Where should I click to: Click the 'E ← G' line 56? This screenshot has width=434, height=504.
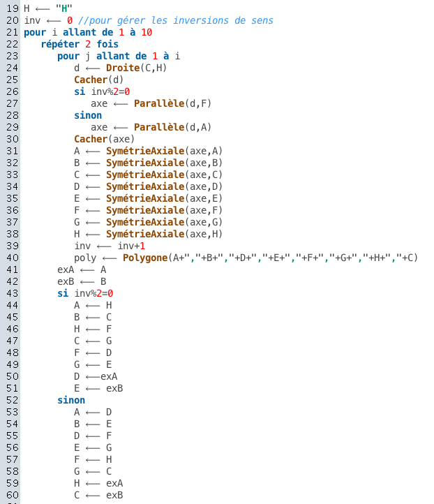pyautogui.click(x=93, y=447)
